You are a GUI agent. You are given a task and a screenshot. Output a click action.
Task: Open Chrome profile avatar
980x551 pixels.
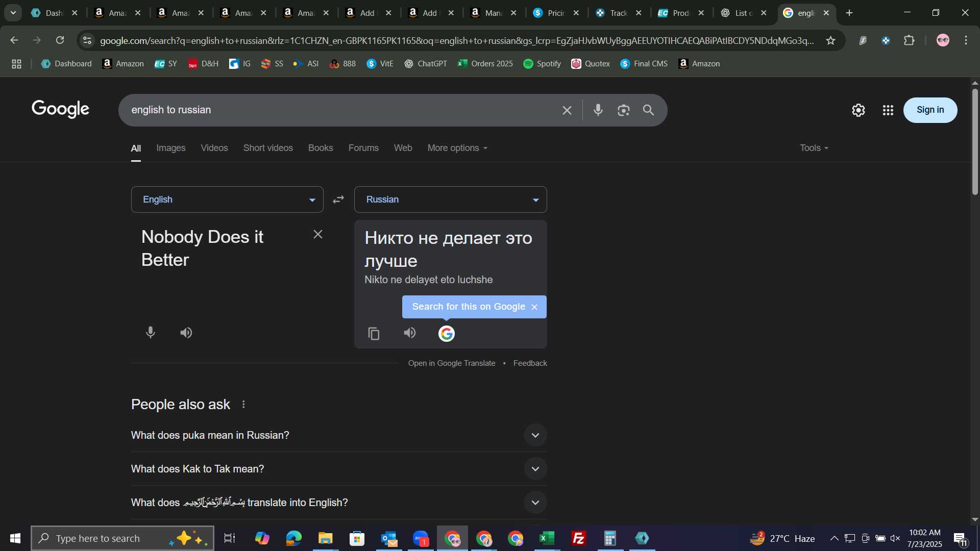[943, 40]
